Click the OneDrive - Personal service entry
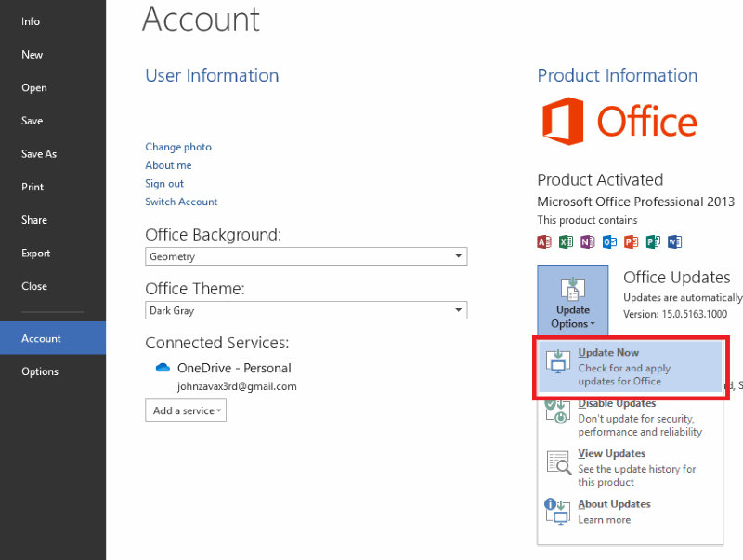The image size is (743, 560). click(234, 368)
